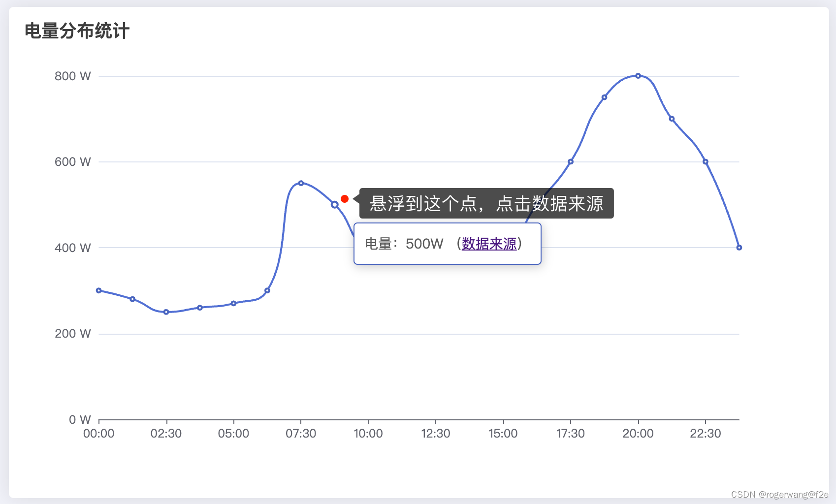Click the 电量分布统计 chart title
Viewport: 836px width, 504px height.
tap(77, 31)
